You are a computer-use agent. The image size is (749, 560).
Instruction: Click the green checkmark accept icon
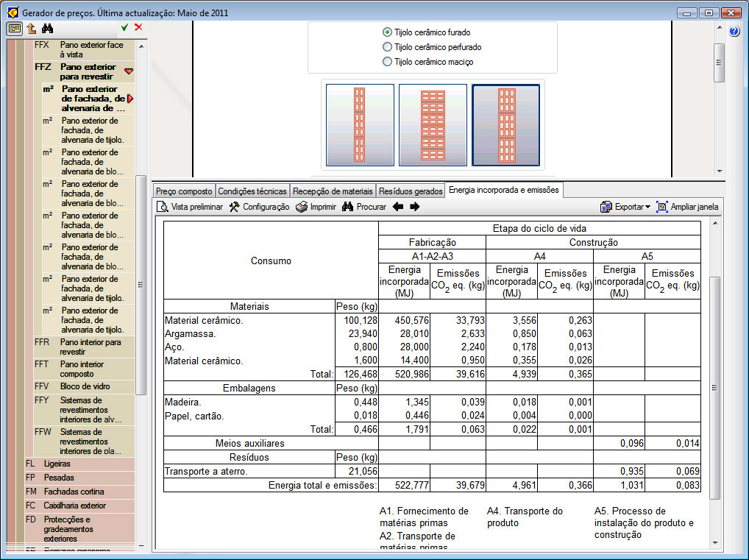click(x=124, y=28)
